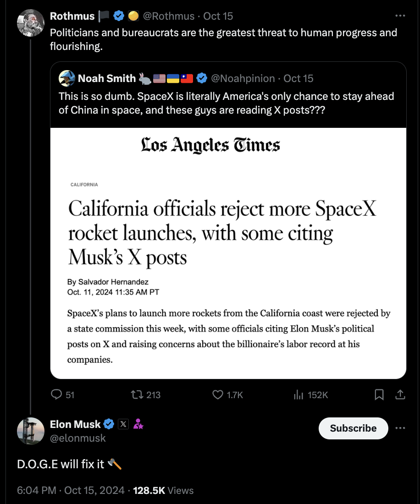Click the Oct 15 timestamp on Noah's tweet
Screen dimensions: 420x504
(x=298, y=78)
